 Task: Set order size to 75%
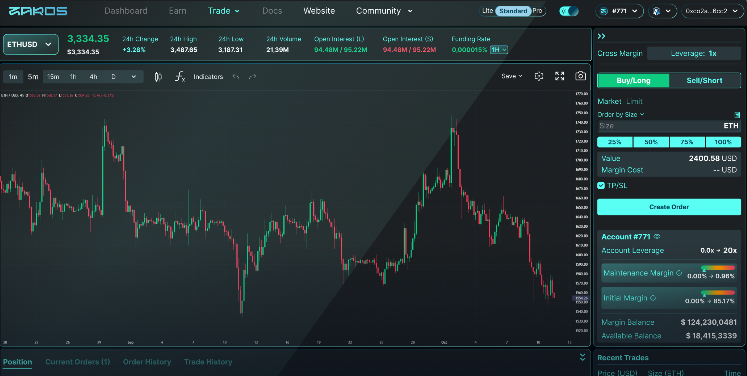(687, 142)
